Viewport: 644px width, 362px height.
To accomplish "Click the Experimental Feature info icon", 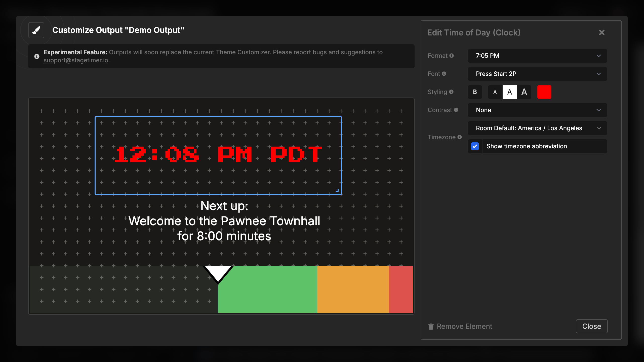I will click(x=37, y=56).
